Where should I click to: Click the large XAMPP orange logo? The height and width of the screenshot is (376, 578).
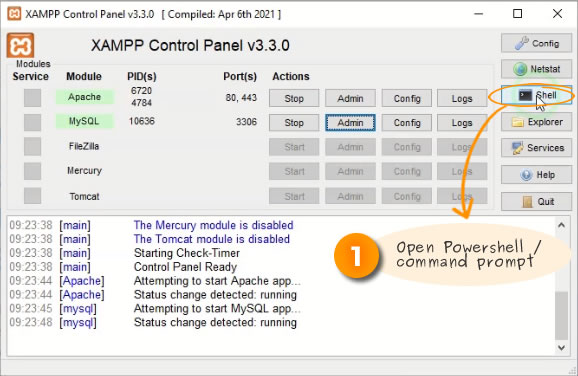click(20, 45)
